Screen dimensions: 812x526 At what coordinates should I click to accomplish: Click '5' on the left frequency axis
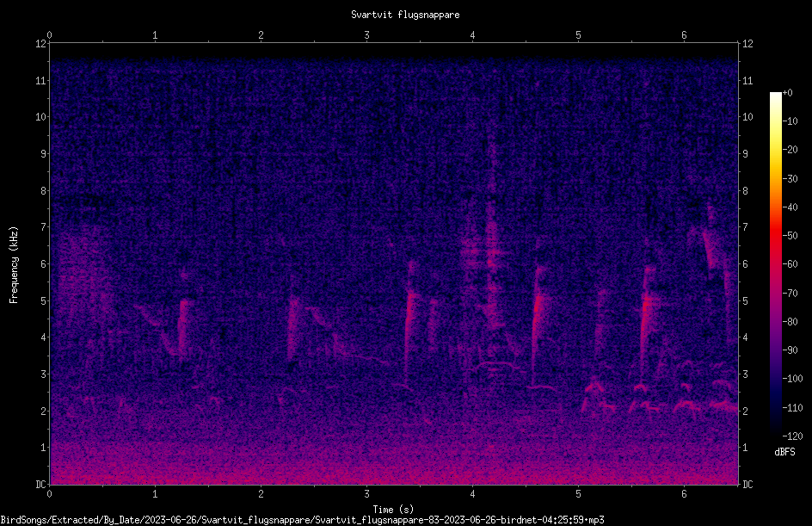pyautogui.click(x=43, y=300)
